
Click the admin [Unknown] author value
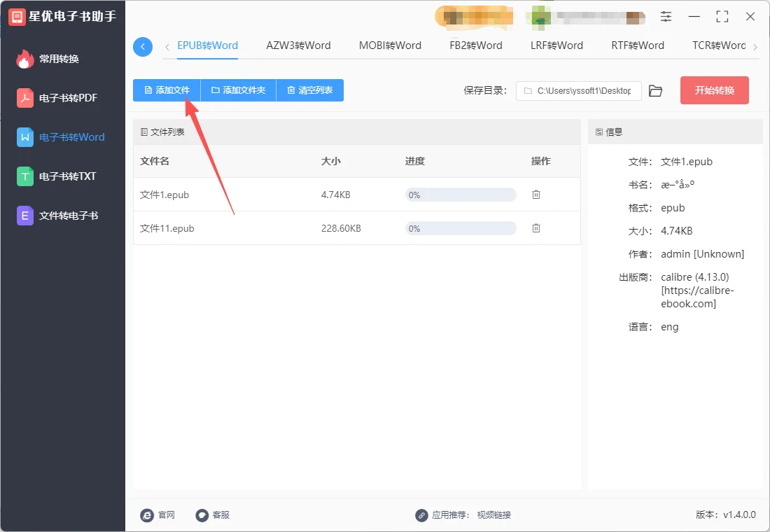[702, 254]
